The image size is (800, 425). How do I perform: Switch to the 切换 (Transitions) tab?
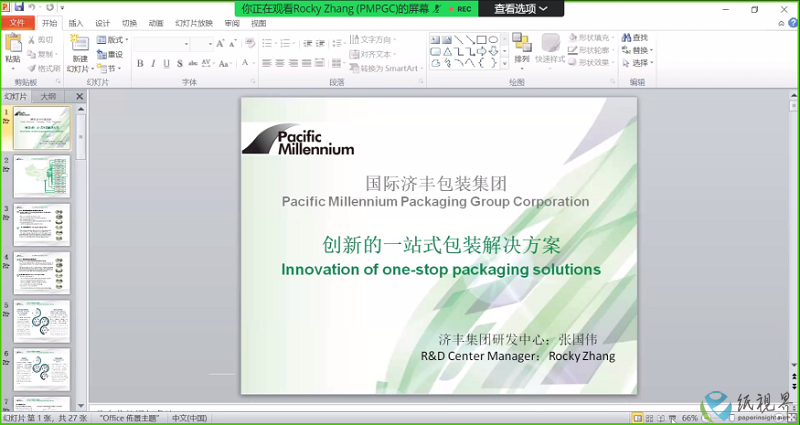click(129, 23)
